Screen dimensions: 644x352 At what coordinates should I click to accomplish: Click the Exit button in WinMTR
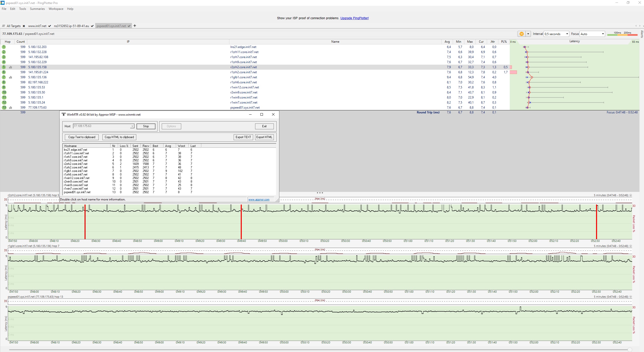click(264, 126)
